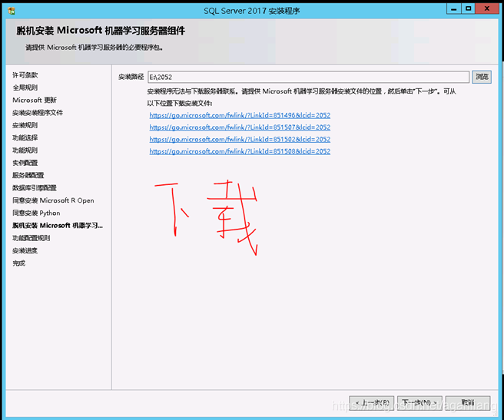Select the 同意安装 Microsoft R Open step
504x420 pixels.
(x=53, y=200)
